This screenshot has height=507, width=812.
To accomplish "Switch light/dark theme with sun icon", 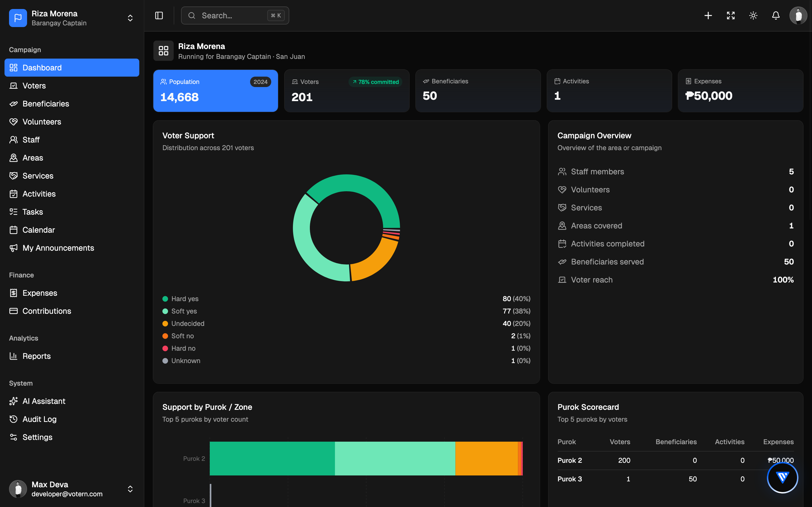I will pyautogui.click(x=753, y=15).
